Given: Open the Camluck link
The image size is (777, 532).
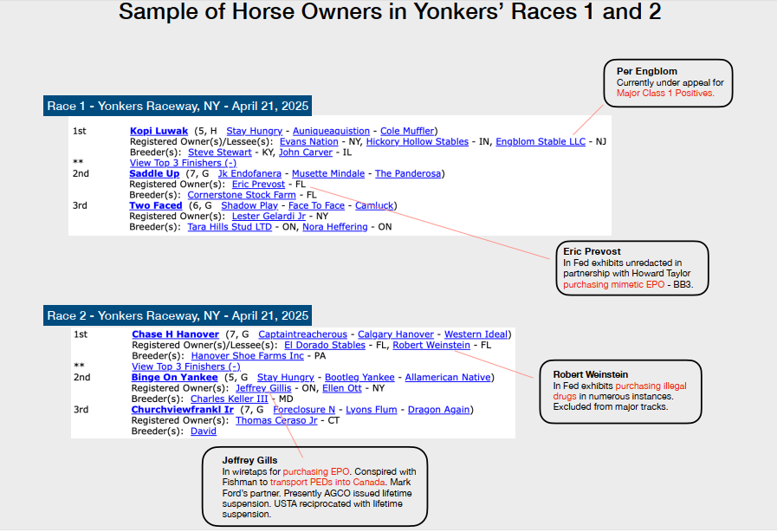Looking at the screenshot, I should coord(374,205).
